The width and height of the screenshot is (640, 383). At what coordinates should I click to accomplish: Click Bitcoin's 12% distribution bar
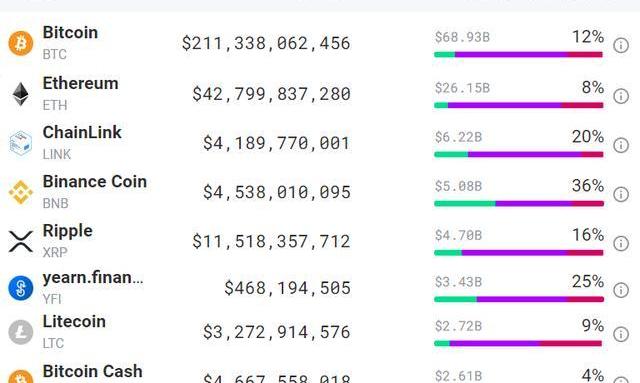coord(518,54)
